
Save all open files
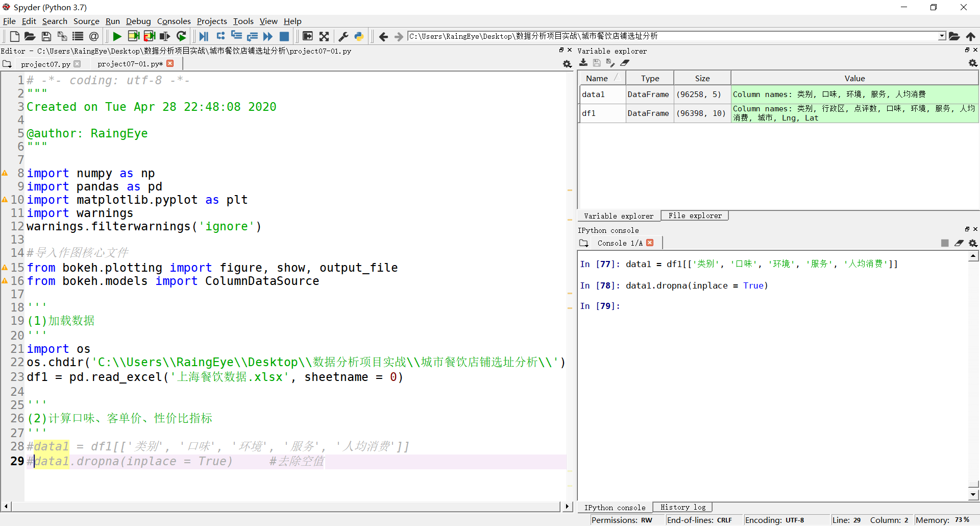pyautogui.click(x=62, y=36)
